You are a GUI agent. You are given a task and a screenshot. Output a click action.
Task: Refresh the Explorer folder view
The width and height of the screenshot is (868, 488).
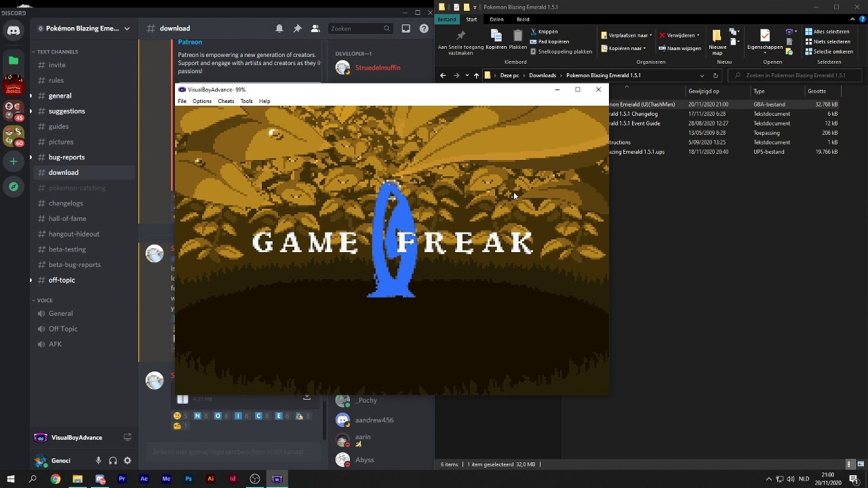715,75
